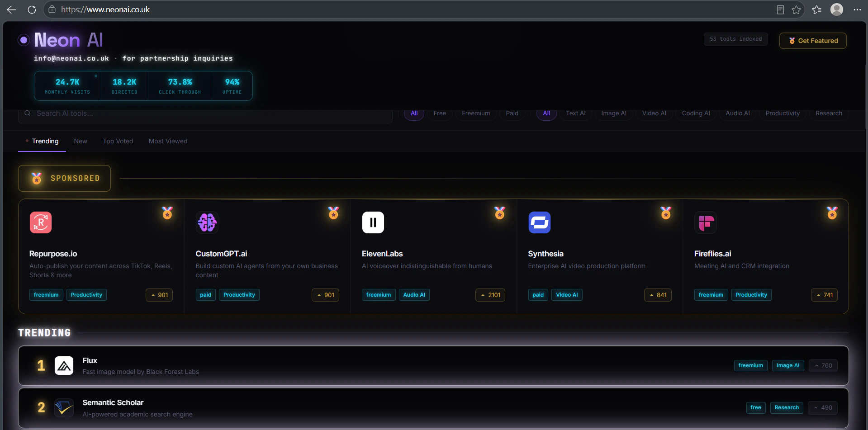Click the search magnifier icon
The height and width of the screenshot is (430, 868).
28,113
